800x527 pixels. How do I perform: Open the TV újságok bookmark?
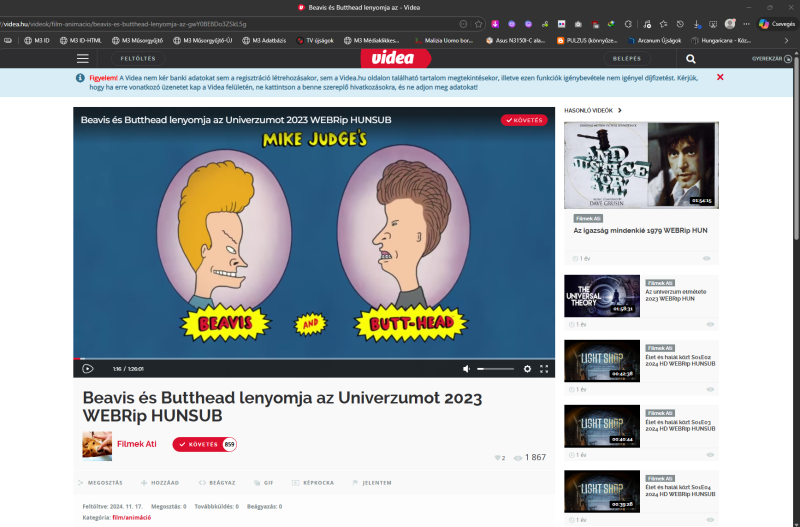[x=315, y=40]
